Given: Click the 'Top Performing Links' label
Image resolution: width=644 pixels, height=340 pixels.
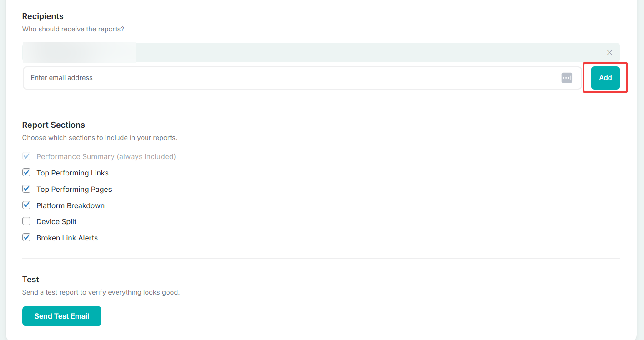Looking at the screenshot, I should click(72, 173).
